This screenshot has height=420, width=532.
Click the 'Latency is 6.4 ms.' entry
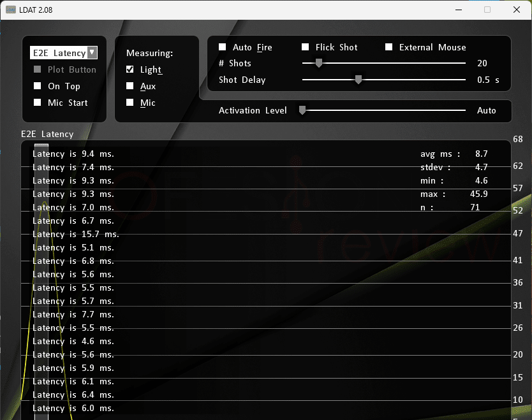point(73,395)
